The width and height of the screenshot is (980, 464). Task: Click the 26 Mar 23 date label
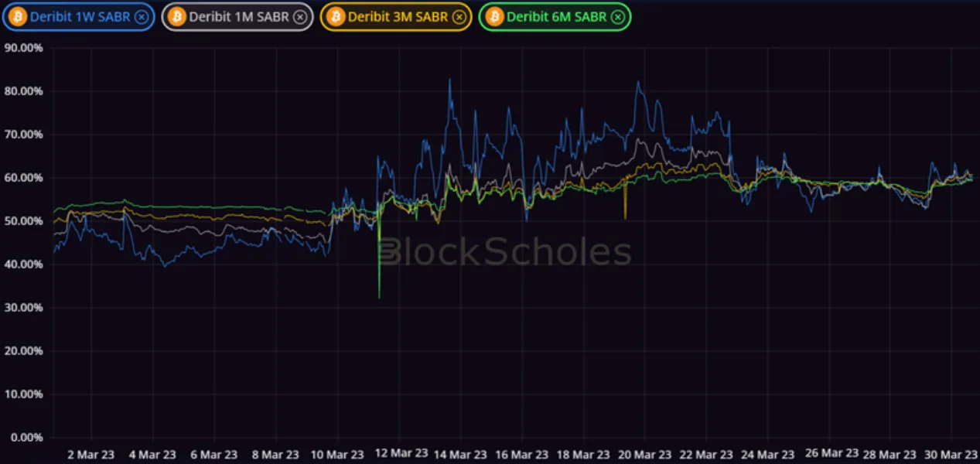[831, 453]
